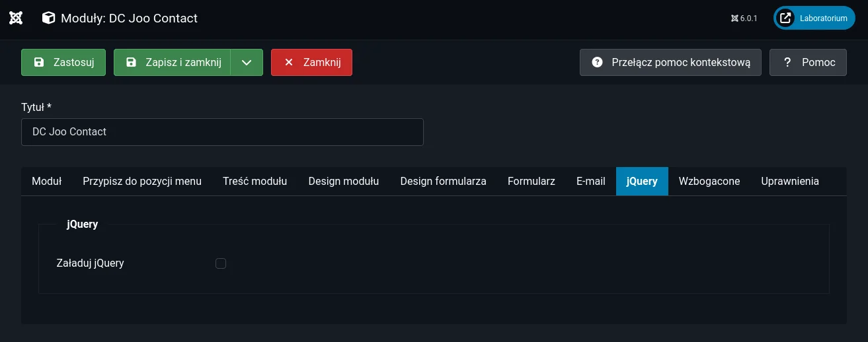Switch to the Formularz tab
The image size is (868, 342).
pos(532,181)
